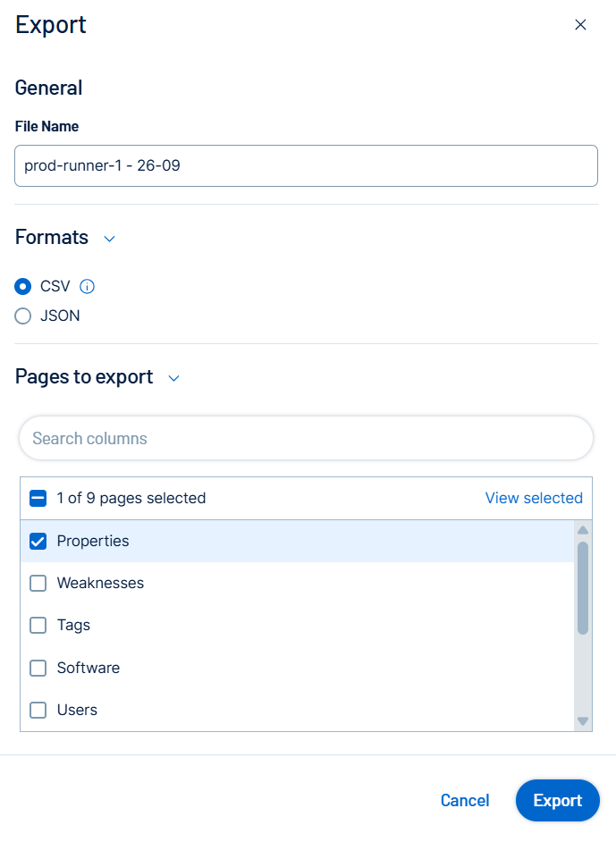Image resolution: width=616 pixels, height=842 pixels.
Task: Enable the Tags page checkbox
Action: point(38,626)
